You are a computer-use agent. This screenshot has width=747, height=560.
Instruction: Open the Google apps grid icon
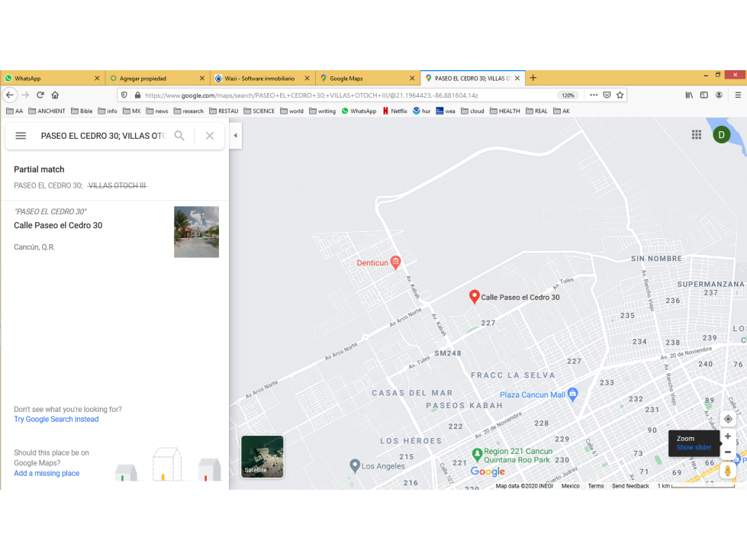(697, 135)
